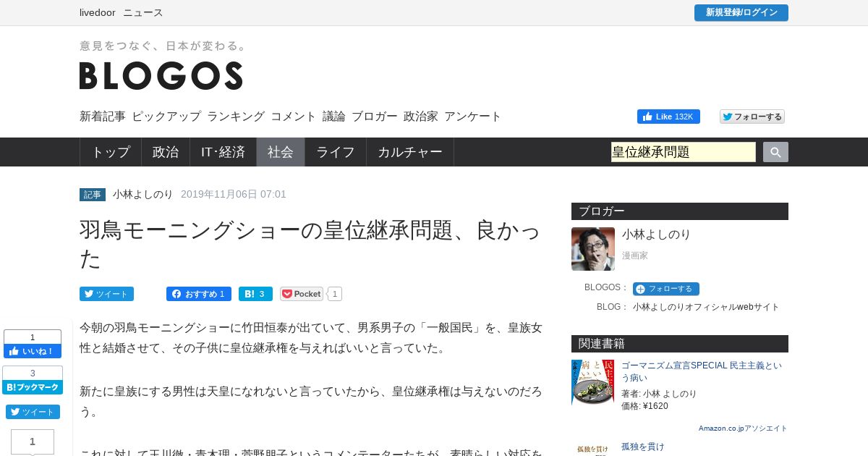Click the search field containing 皇位継承問題

coord(684,152)
